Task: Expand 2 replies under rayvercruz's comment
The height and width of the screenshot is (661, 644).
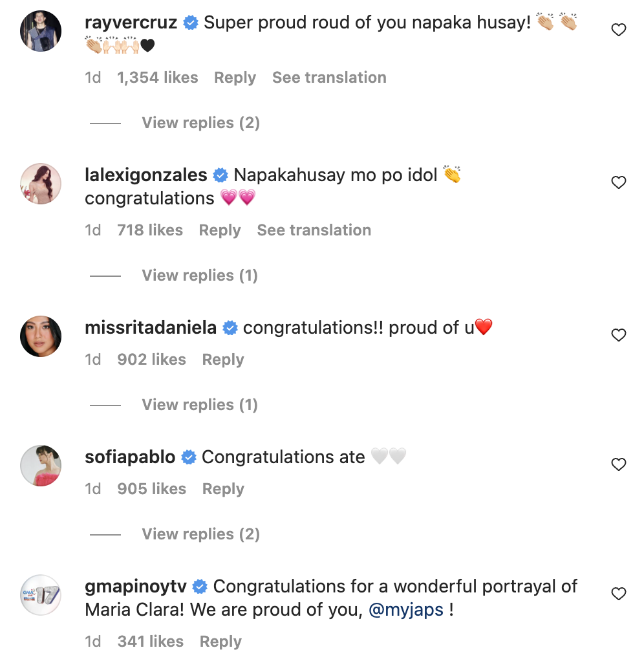Action: [x=200, y=123]
